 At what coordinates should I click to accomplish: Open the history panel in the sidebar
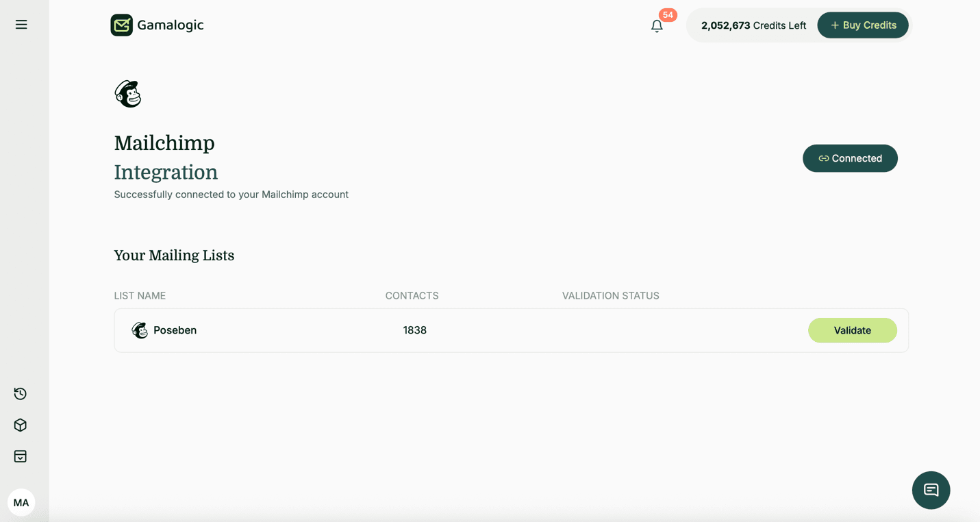(20, 393)
